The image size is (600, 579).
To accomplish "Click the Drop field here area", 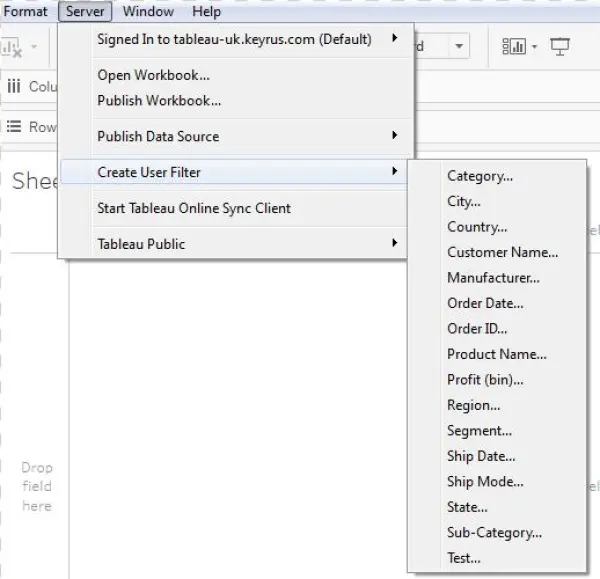I will [37, 487].
